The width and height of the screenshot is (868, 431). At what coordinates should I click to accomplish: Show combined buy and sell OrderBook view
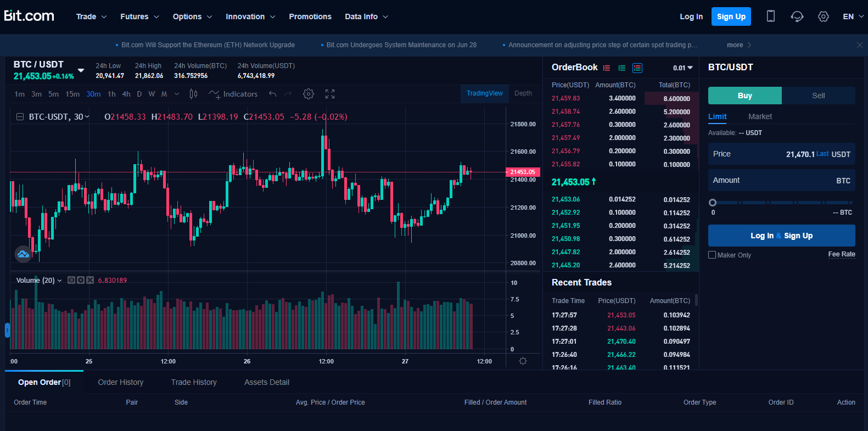[637, 68]
